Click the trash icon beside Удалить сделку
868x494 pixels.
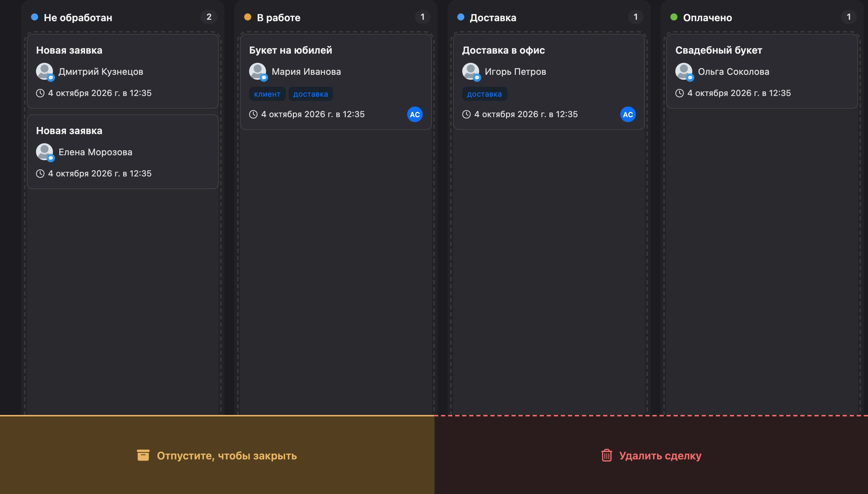tap(607, 455)
